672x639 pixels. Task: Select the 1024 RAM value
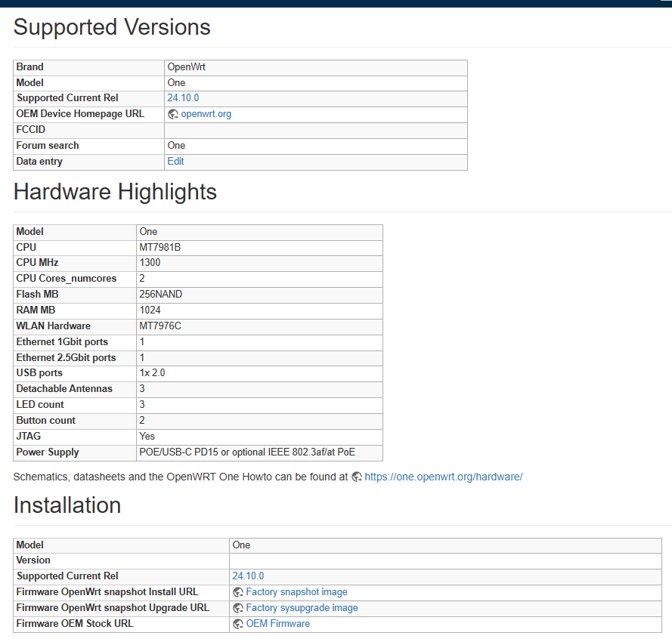click(150, 310)
